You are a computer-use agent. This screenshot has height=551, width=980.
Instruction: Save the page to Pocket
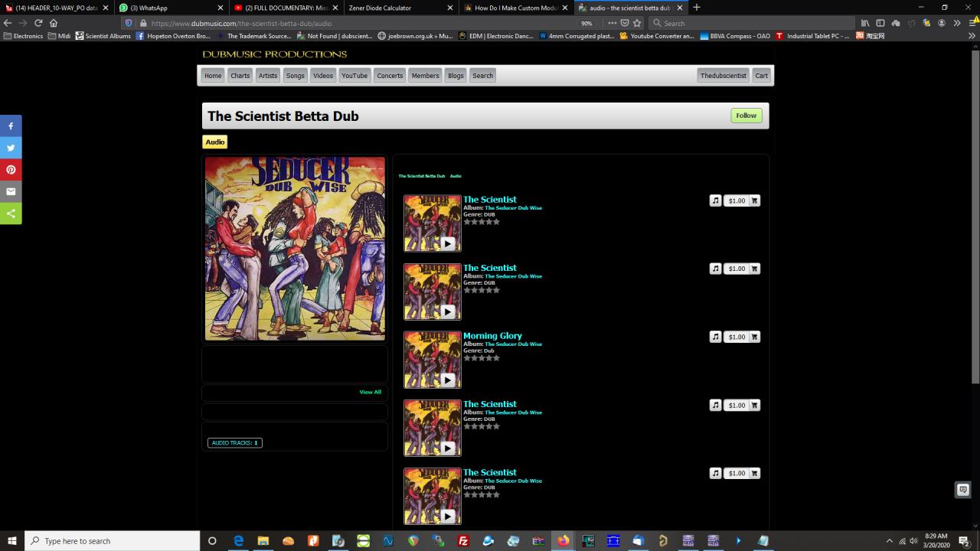pyautogui.click(x=625, y=23)
